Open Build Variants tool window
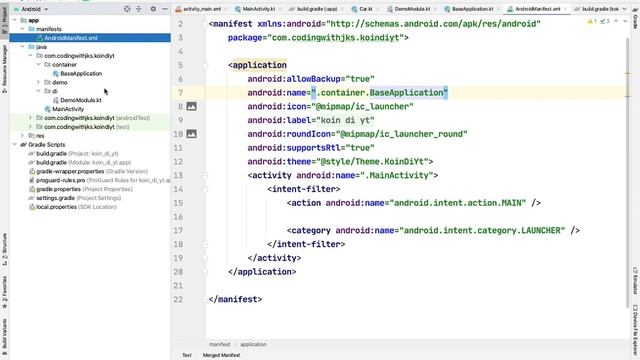 click(4, 336)
